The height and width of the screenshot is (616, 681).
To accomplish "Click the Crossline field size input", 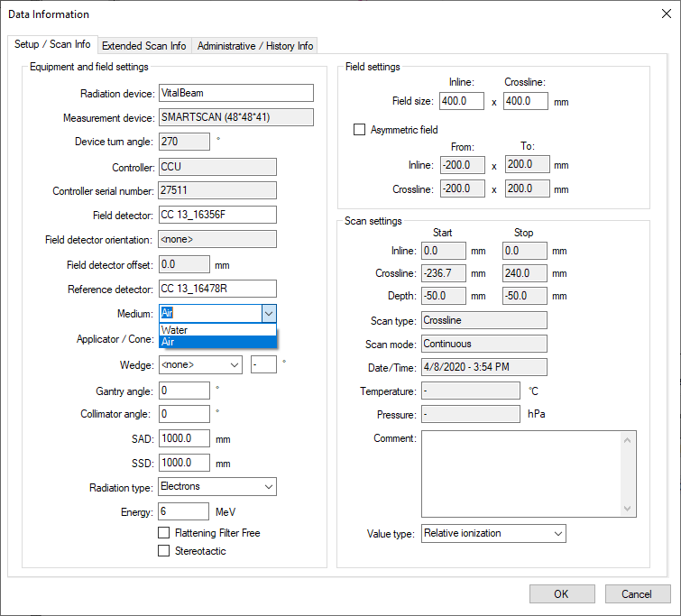I will pyautogui.click(x=526, y=101).
